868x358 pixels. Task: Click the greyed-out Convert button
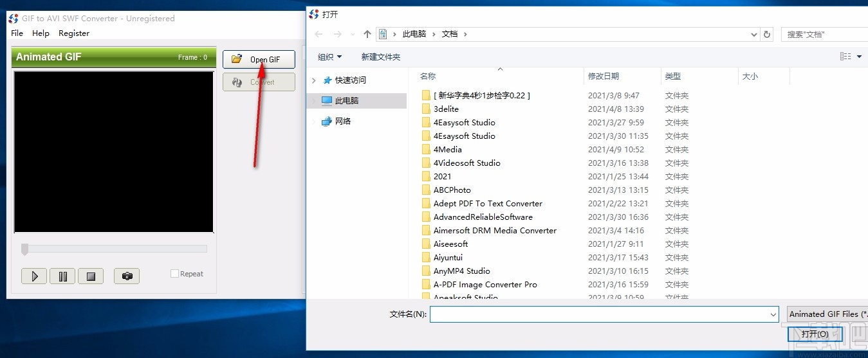click(x=259, y=82)
